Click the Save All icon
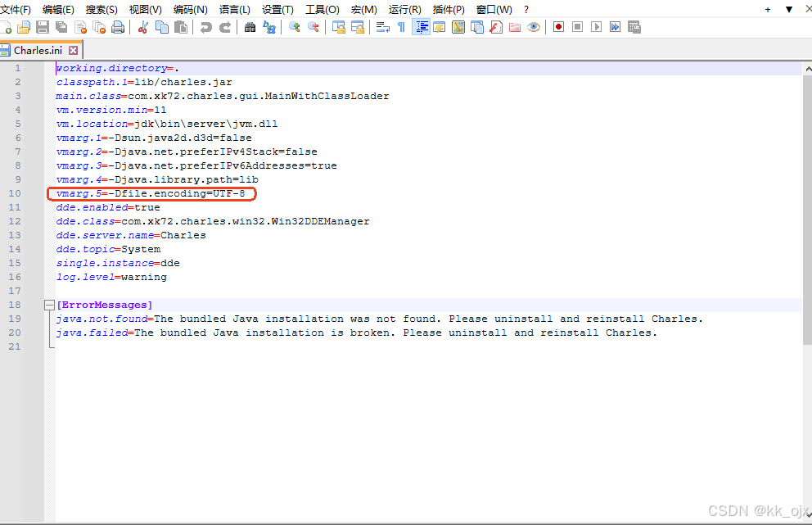812x525 pixels. click(61, 28)
